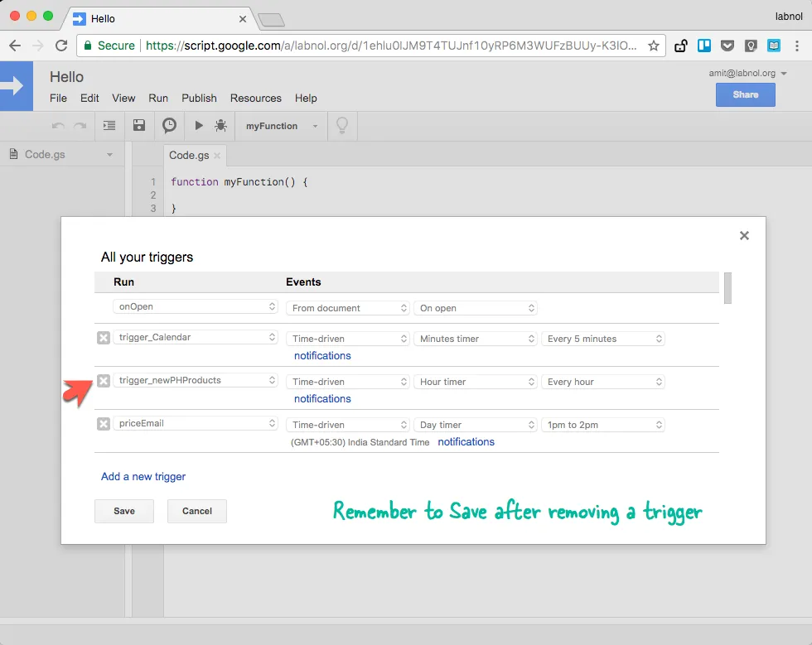This screenshot has height=645, width=812.
Task: Open the myFunction selector dropdown
Action: (x=282, y=125)
